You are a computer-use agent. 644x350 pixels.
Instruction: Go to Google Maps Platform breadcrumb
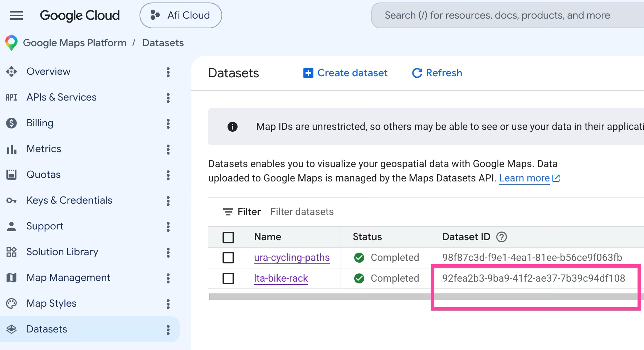pos(75,43)
